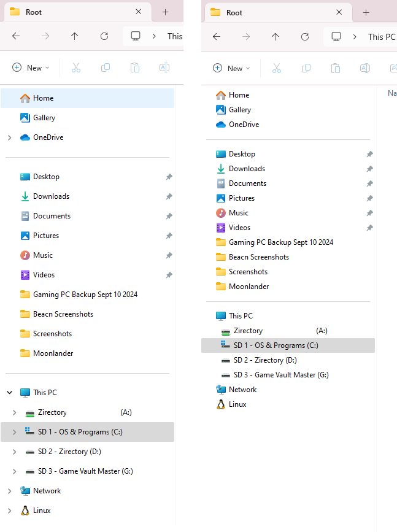Expand SD 1 - OS & Programs in left window
The width and height of the screenshot is (397, 532).
pos(14,432)
